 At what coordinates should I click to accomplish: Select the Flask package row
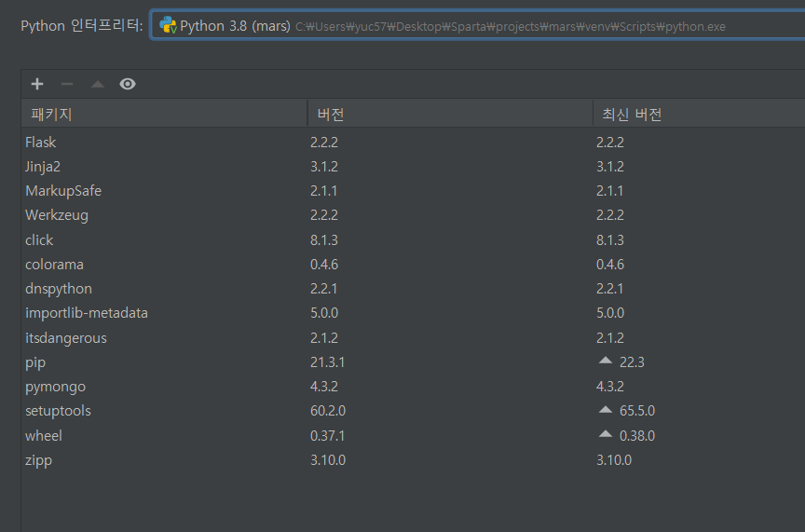click(413, 143)
